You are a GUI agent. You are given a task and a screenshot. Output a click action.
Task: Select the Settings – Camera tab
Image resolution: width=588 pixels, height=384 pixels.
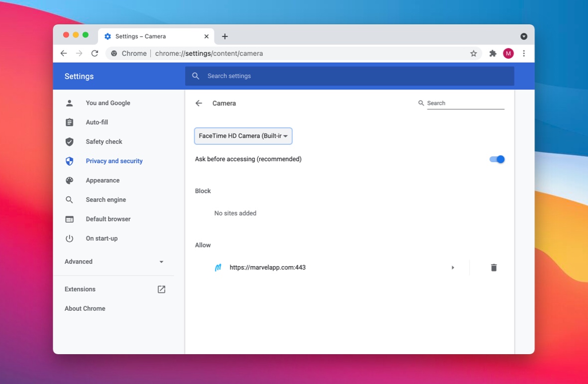[156, 36]
